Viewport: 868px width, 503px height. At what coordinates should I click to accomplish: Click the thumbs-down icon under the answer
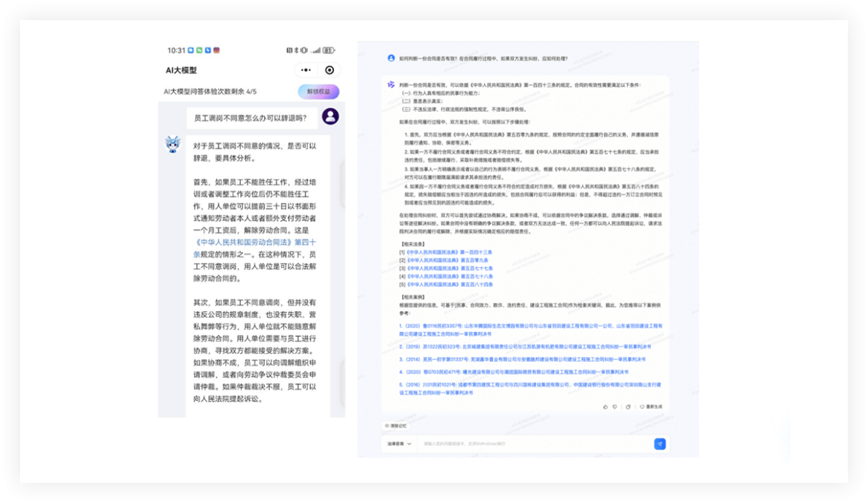(x=615, y=407)
